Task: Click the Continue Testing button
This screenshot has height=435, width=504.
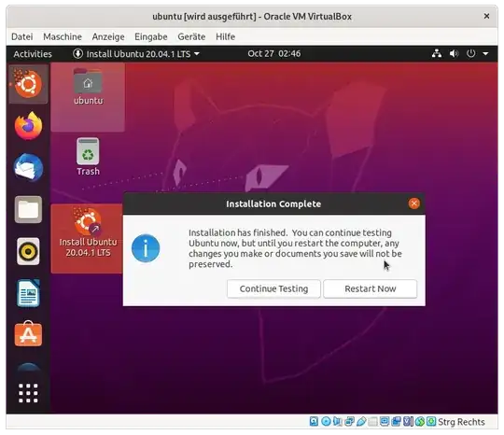Action: 273,288
